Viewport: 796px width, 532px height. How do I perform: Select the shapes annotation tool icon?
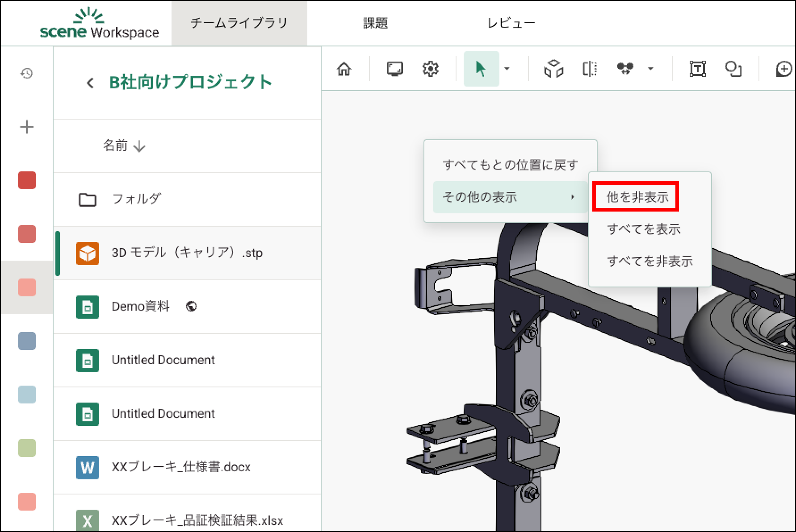733,69
